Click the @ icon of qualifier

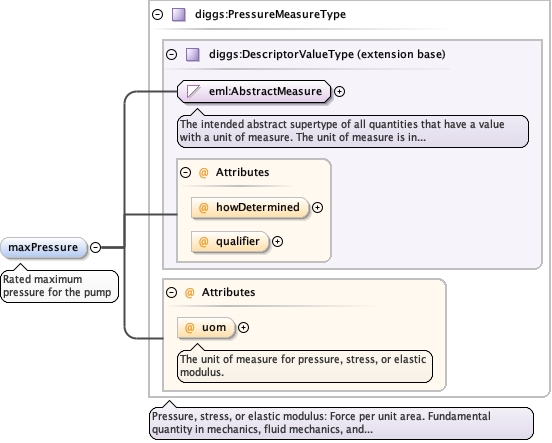(x=203, y=242)
